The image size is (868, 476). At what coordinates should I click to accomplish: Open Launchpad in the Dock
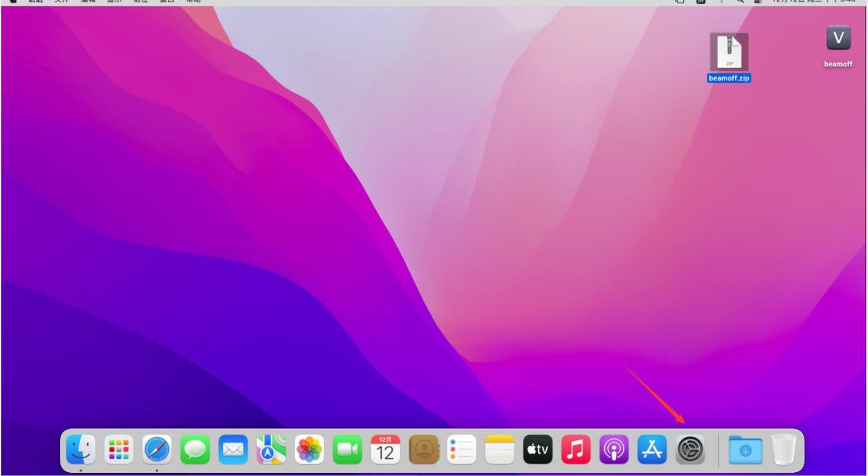click(119, 450)
